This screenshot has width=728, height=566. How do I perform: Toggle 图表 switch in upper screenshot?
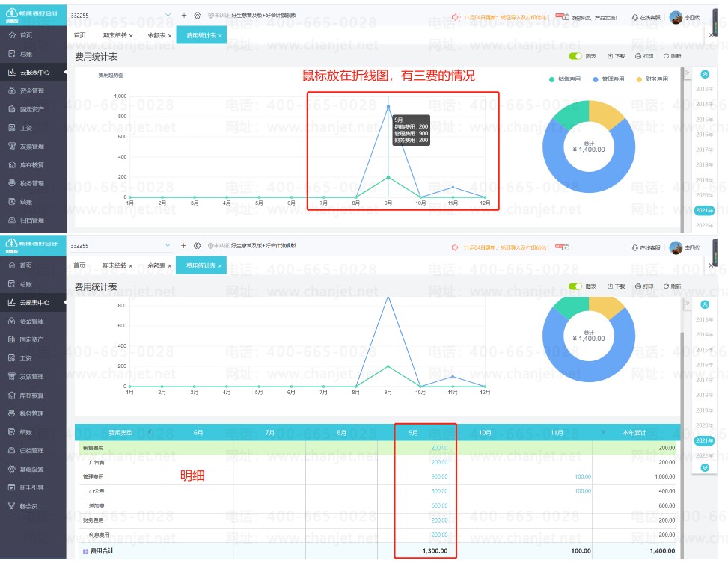coord(575,56)
